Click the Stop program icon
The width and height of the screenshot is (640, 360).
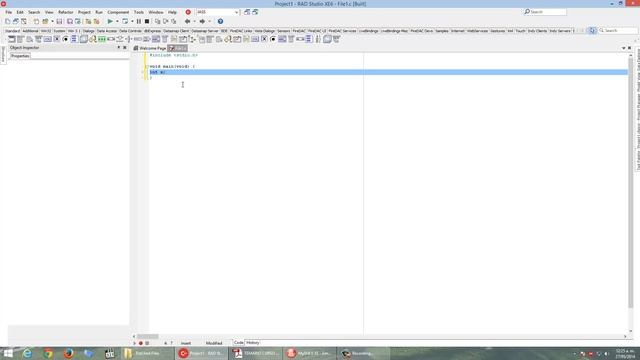pos(147,21)
